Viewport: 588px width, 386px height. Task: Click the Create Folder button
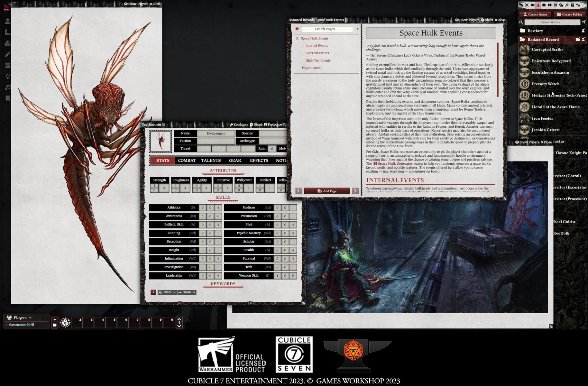(x=569, y=14)
